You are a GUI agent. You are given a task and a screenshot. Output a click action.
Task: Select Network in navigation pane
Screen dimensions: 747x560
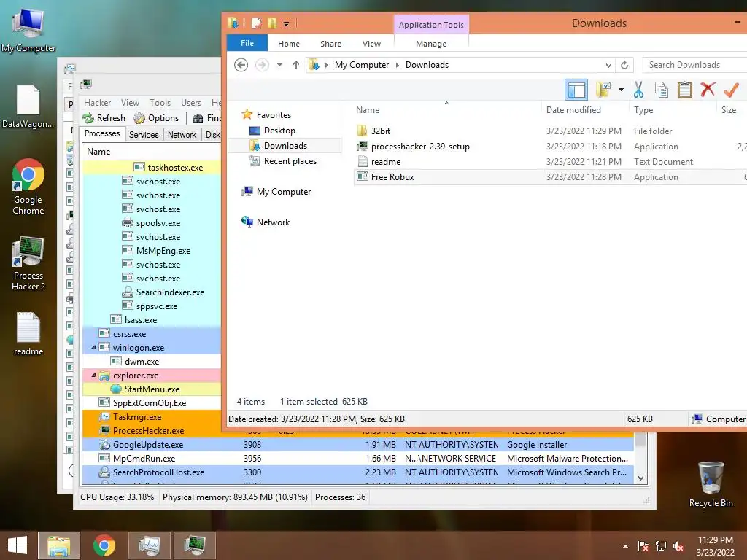273,222
